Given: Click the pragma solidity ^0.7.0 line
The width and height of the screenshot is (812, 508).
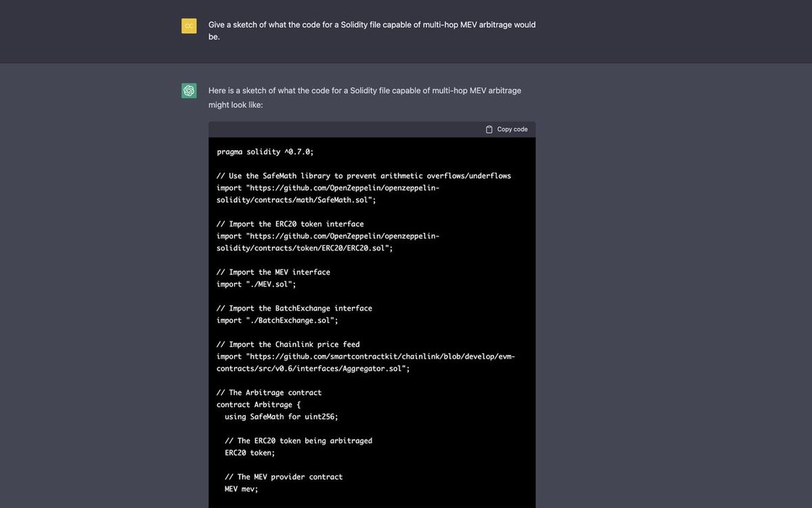Looking at the screenshot, I should [x=265, y=152].
